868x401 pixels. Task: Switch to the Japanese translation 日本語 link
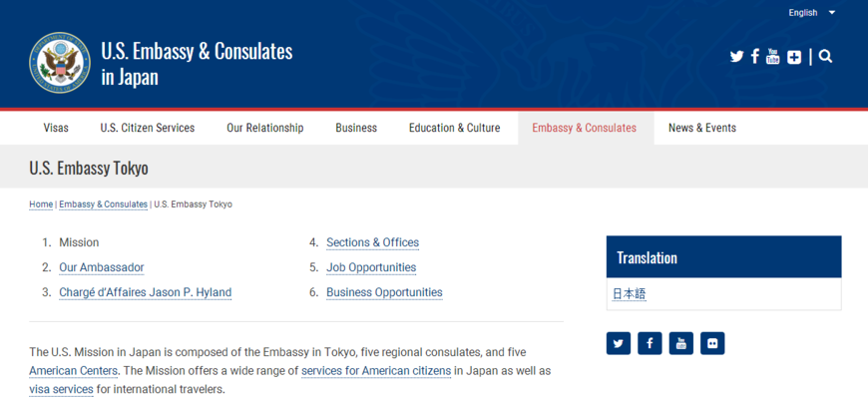[x=629, y=294]
